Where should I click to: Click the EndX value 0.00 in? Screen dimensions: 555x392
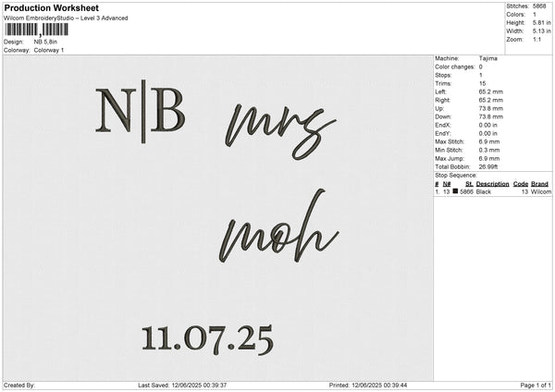488,125
